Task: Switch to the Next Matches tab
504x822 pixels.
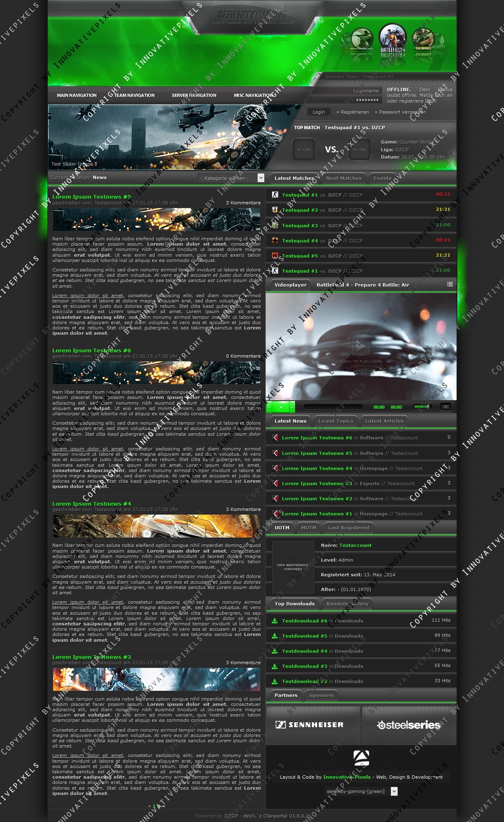Action: pyautogui.click(x=344, y=178)
